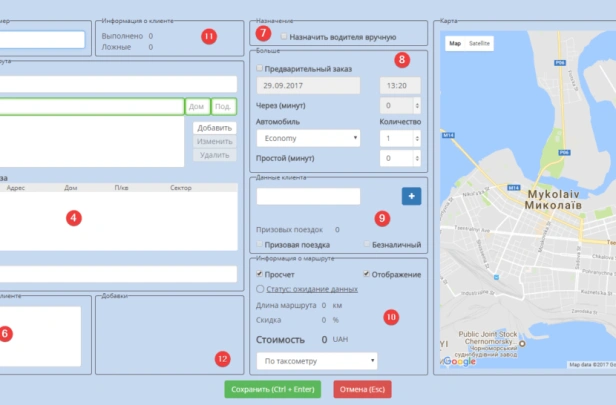The image size is (616, 405).
Task: Select the Map view tab
Action: coord(455,44)
